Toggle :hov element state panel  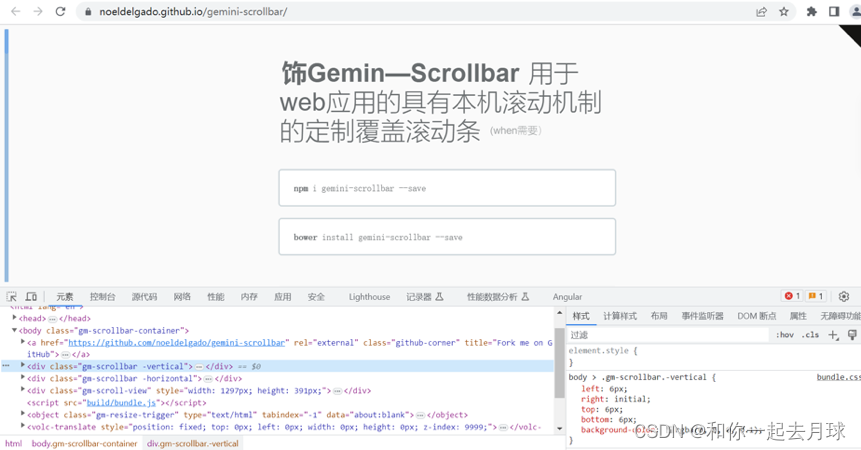click(785, 335)
